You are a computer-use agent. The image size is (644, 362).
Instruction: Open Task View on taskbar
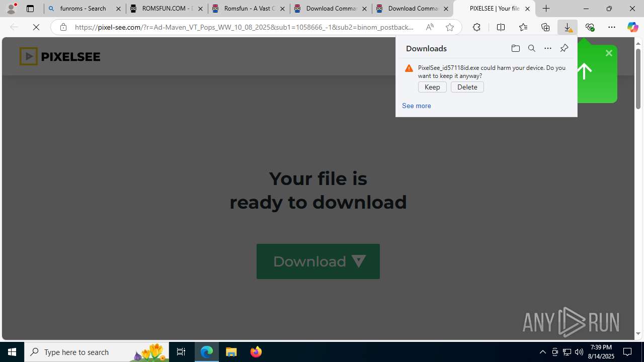coord(181,352)
